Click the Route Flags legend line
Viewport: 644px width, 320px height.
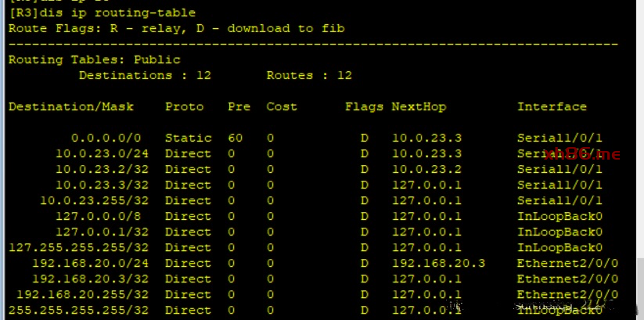pyautogui.click(x=176, y=28)
